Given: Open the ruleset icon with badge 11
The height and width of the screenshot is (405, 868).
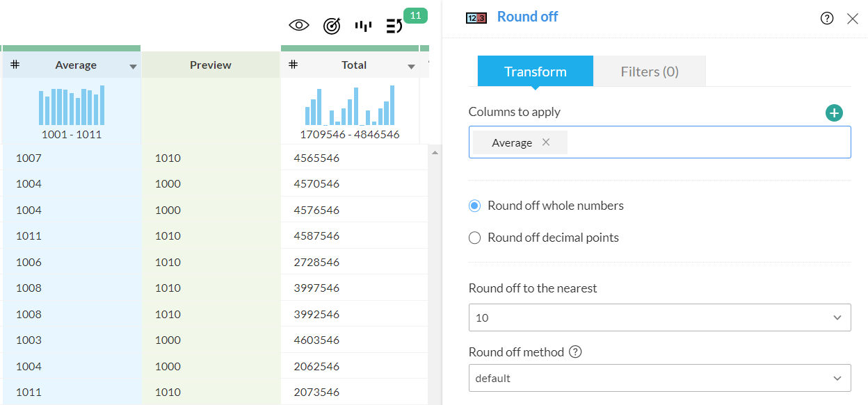Looking at the screenshot, I should point(394,26).
